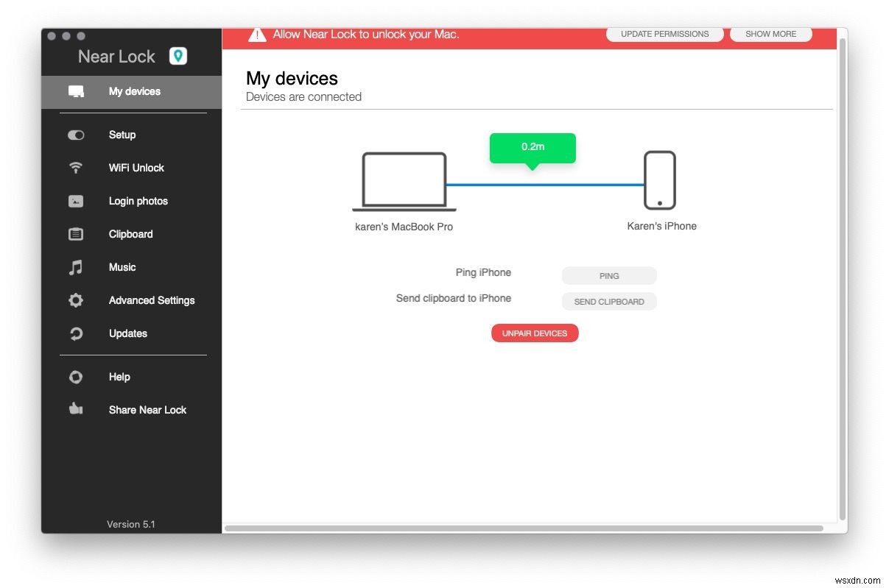Click the warning triangle in the red banner
889x588 pixels.
pos(256,34)
